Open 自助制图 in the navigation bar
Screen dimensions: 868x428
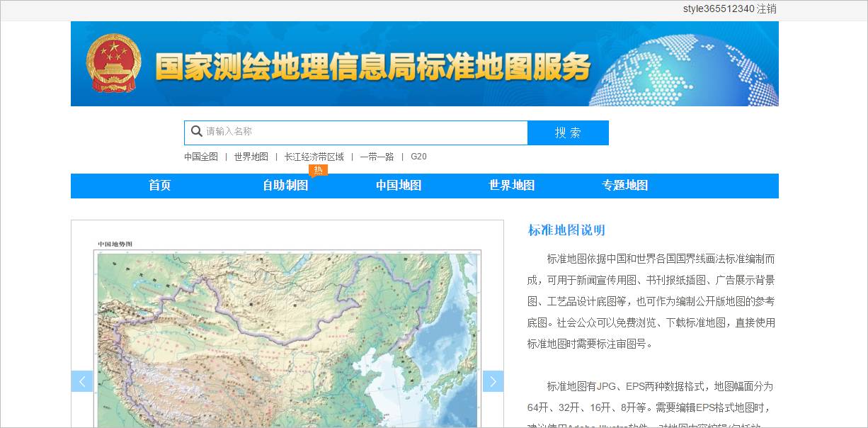(285, 186)
